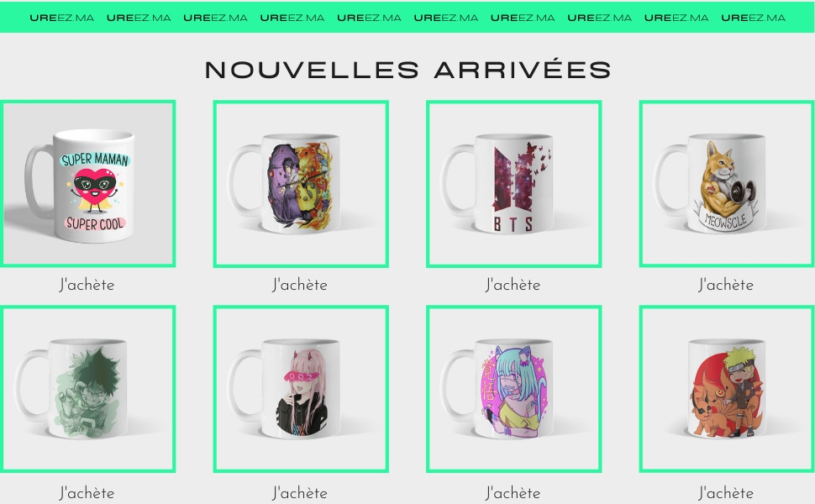The image size is (815, 504).
Task: Click J'achète under chibi Naruto mug
Action: (x=726, y=492)
